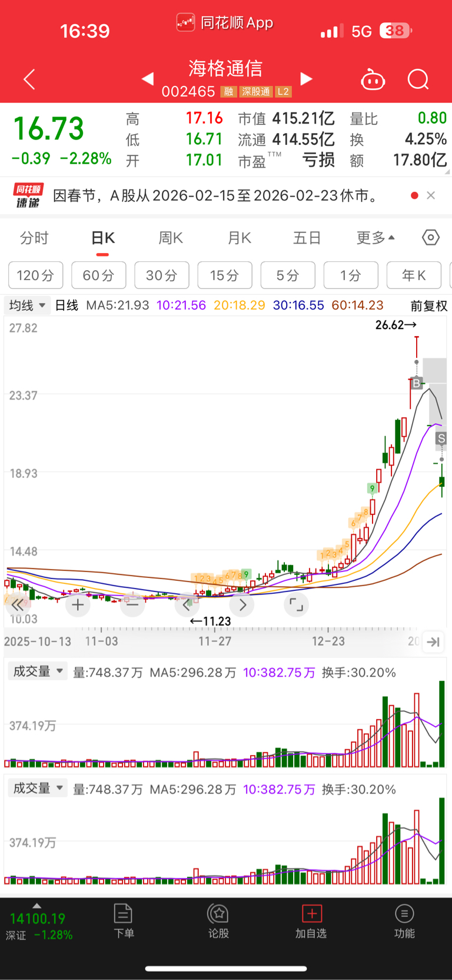Open 功能 functions icon in bottom bar
The image size is (452, 980).
click(x=404, y=922)
